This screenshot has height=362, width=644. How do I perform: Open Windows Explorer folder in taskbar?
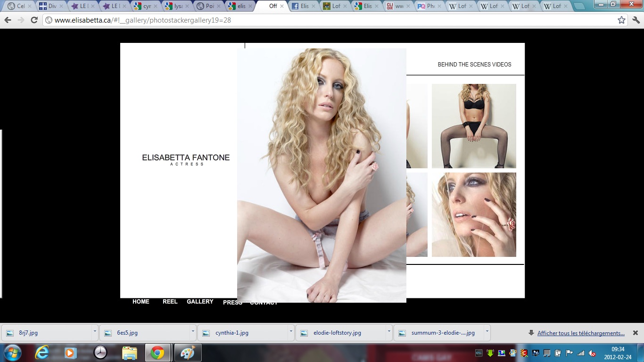[x=129, y=353]
